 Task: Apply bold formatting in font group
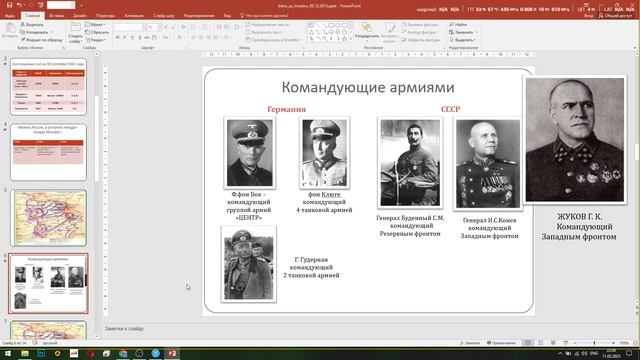tap(118, 38)
